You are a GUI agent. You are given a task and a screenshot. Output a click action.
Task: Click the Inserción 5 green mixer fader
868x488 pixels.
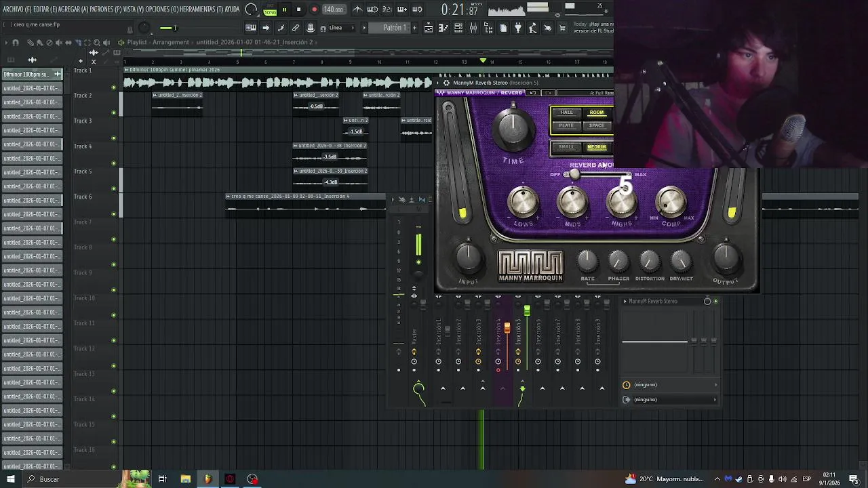coord(527,311)
